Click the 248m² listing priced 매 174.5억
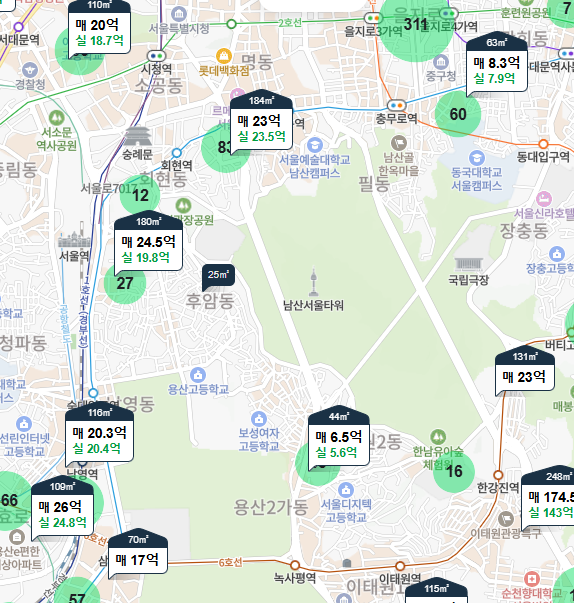 [547, 498]
